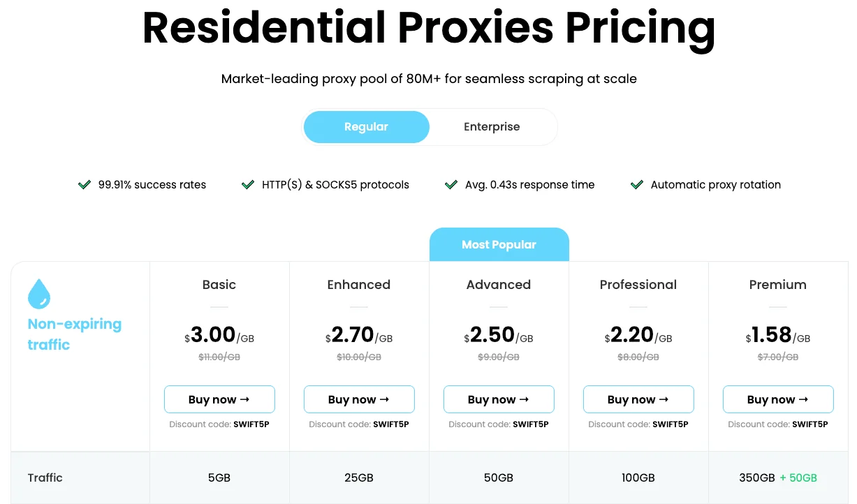857x504 pixels.
Task: Click the Premium column header
Action: pyautogui.click(x=778, y=284)
